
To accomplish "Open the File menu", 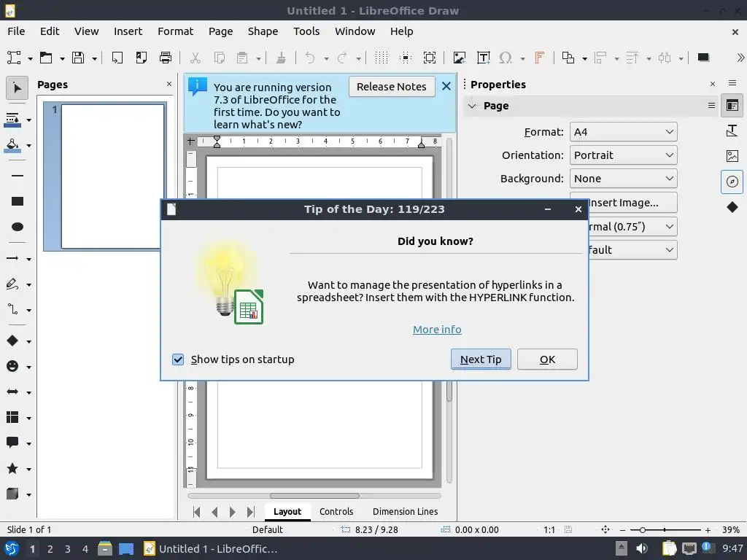I will coord(16,31).
